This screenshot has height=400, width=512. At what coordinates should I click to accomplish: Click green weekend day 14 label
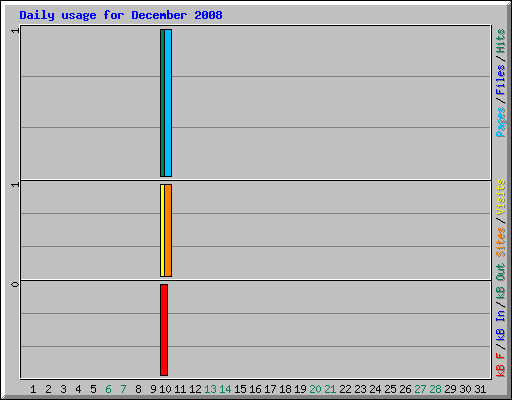click(225, 389)
